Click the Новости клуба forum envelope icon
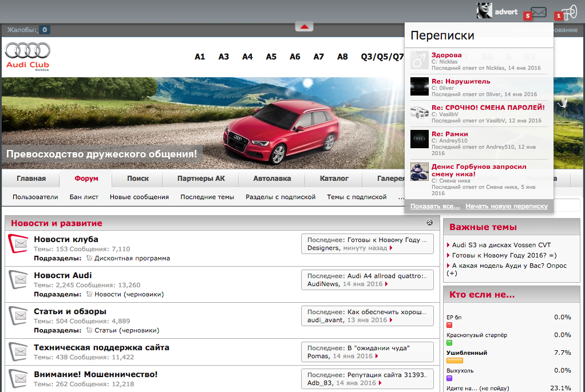 tap(18, 244)
